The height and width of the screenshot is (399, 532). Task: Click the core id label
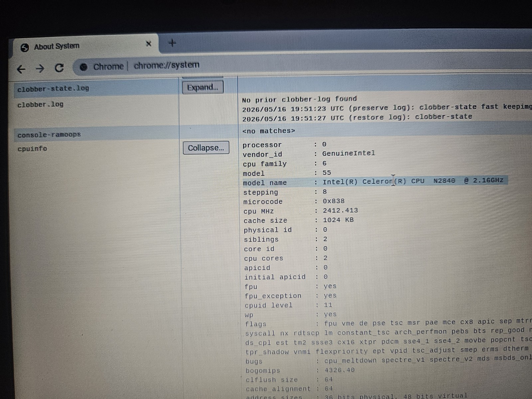[259, 249]
